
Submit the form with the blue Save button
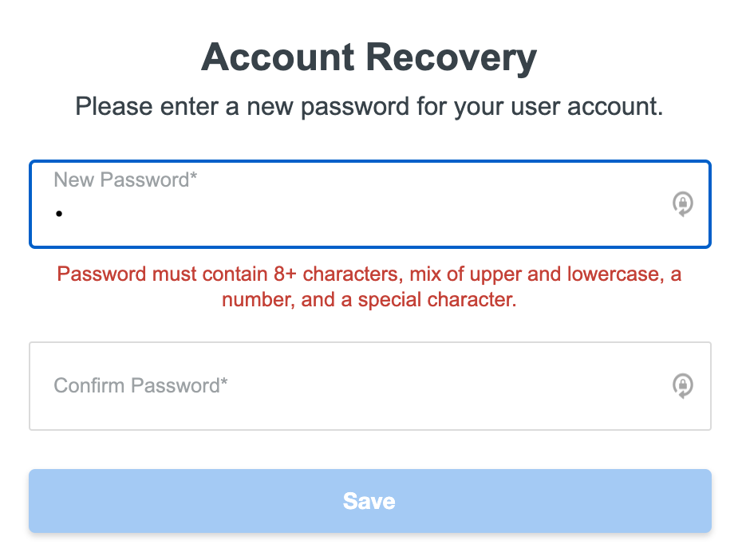370,501
